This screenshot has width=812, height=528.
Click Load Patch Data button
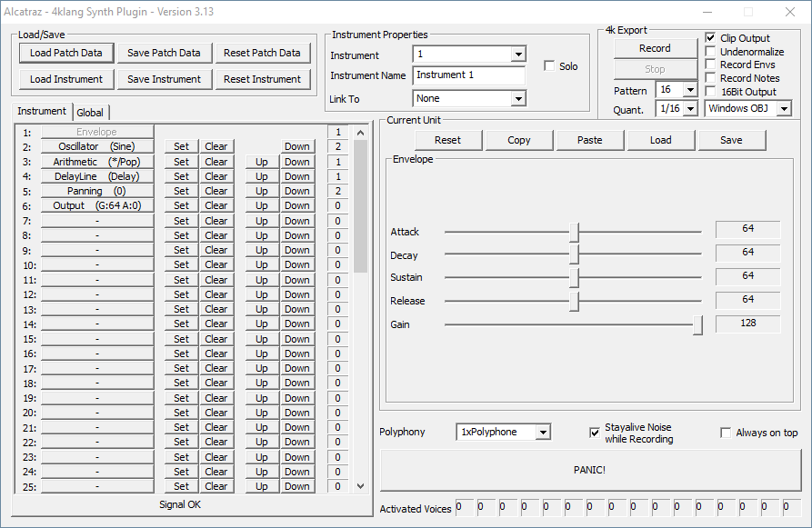65,53
